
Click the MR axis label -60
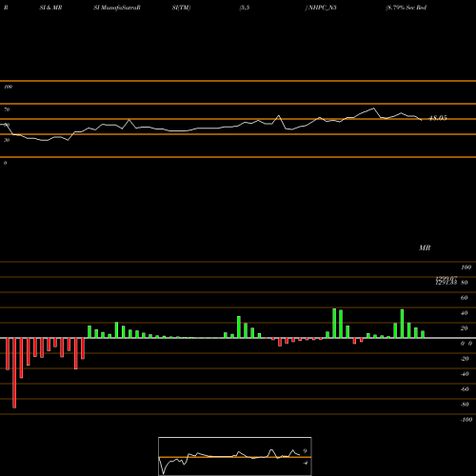pyautogui.click(x=465, y=389)
